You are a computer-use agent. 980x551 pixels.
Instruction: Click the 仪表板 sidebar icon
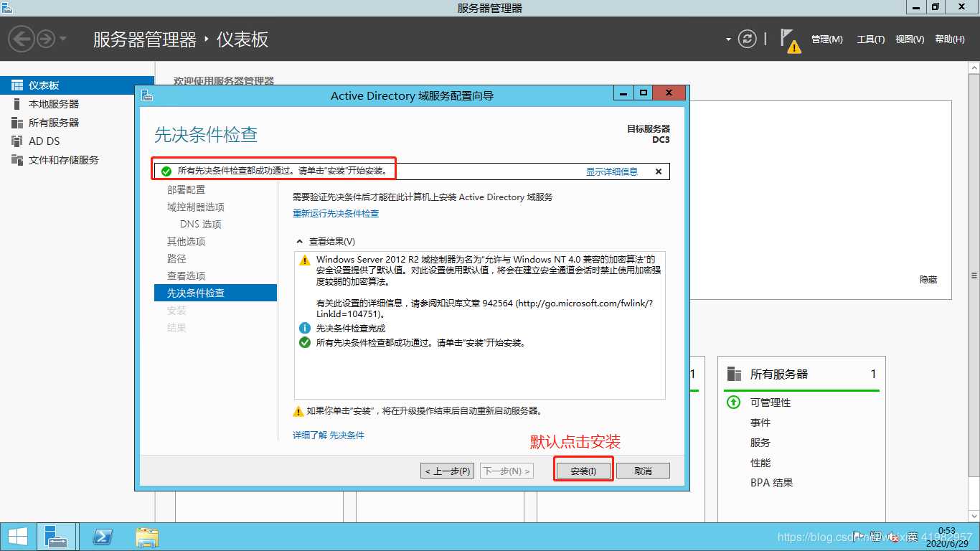17,85
